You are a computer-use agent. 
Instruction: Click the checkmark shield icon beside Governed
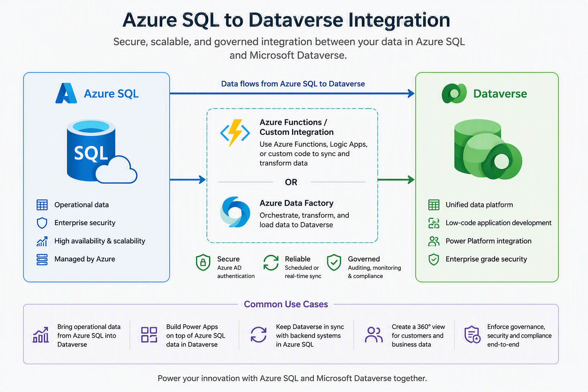(x=334, y=263)
